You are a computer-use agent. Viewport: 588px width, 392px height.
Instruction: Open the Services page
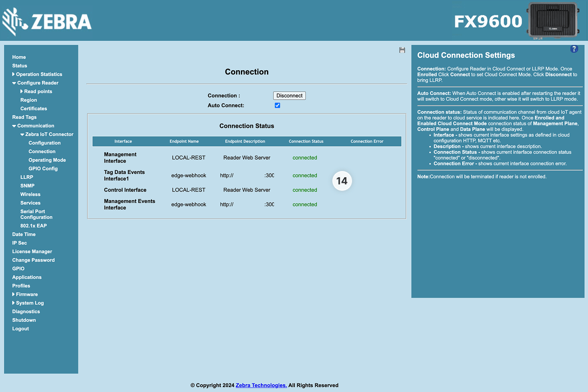[30, 203]
